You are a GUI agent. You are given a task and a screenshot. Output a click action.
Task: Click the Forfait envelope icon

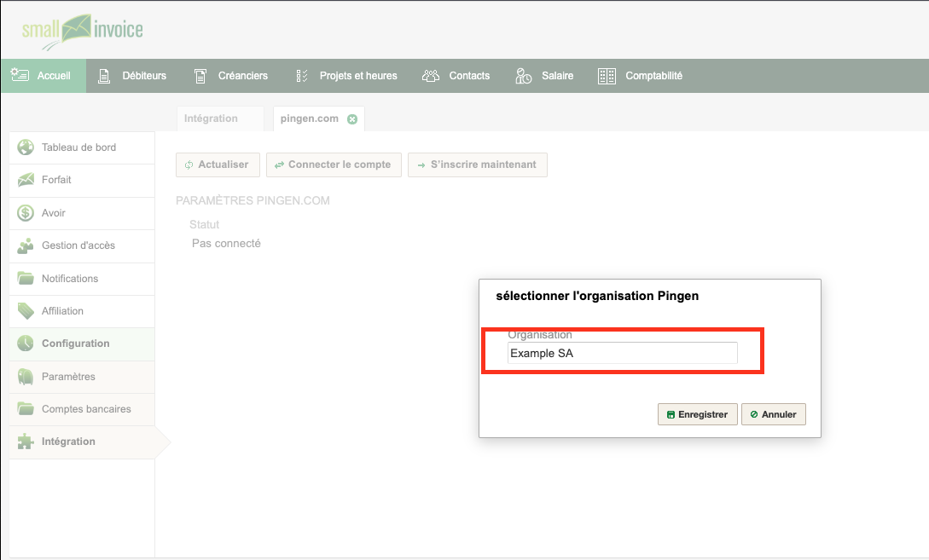tap(26, 179)
